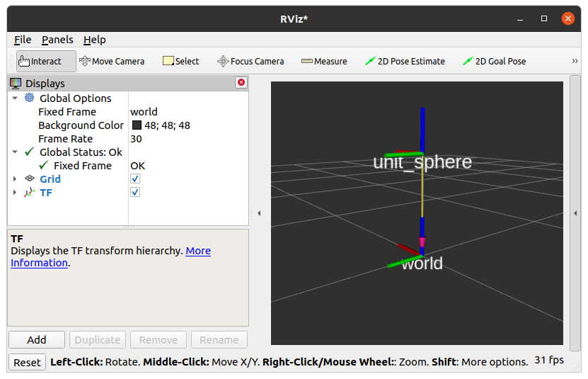Open the More Information link
Viewport: 588px width, 379px height.
pyautogui.click(x=198, y=251)
